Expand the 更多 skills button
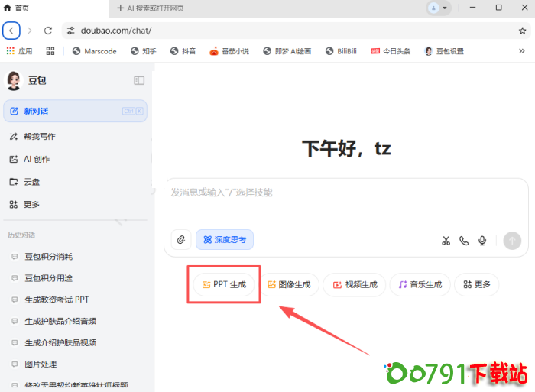535x392 pixels. click(x=476, y=285)
